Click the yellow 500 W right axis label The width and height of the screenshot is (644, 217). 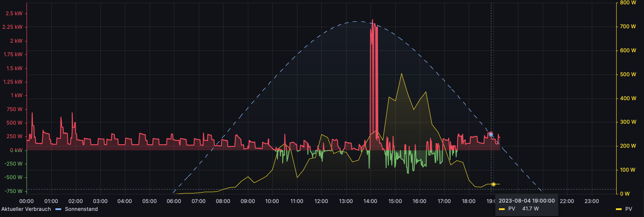point(627,75)
